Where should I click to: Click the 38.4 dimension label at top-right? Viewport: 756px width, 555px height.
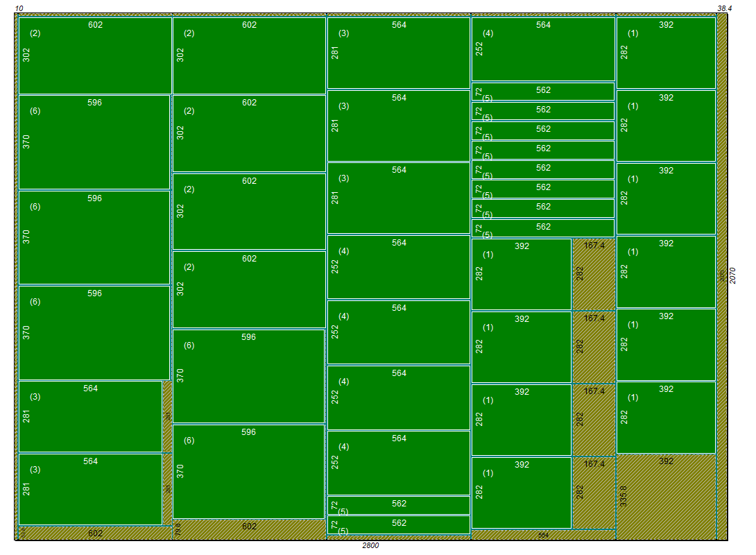click(x=724, y=8)
